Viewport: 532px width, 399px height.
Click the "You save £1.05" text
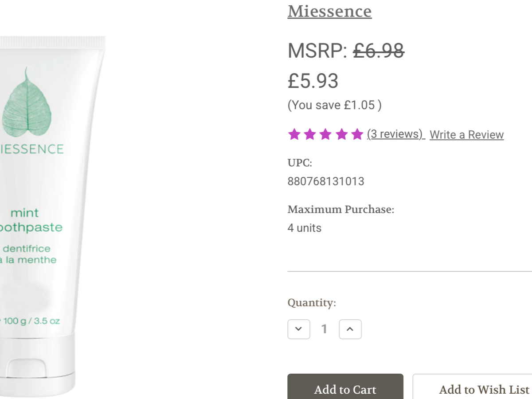click(334, 105)
